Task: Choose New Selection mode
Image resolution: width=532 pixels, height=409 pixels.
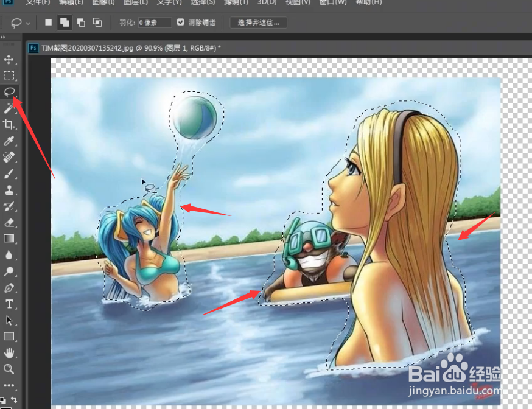Action: tap(49, 23)
